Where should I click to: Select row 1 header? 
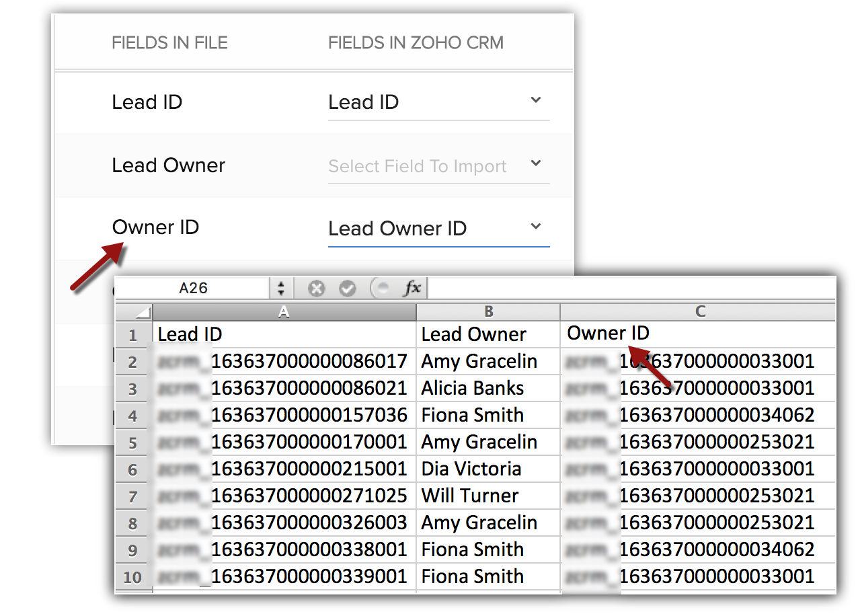click(133, 335)
